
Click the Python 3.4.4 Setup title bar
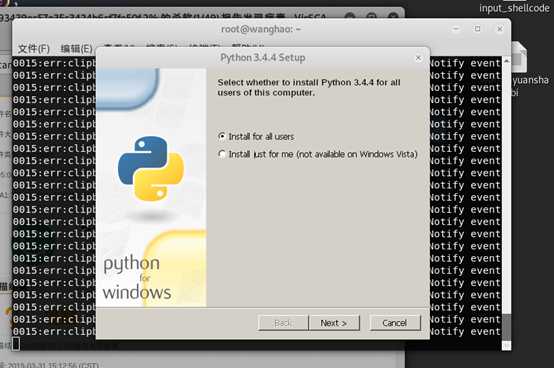coord(263,58)
